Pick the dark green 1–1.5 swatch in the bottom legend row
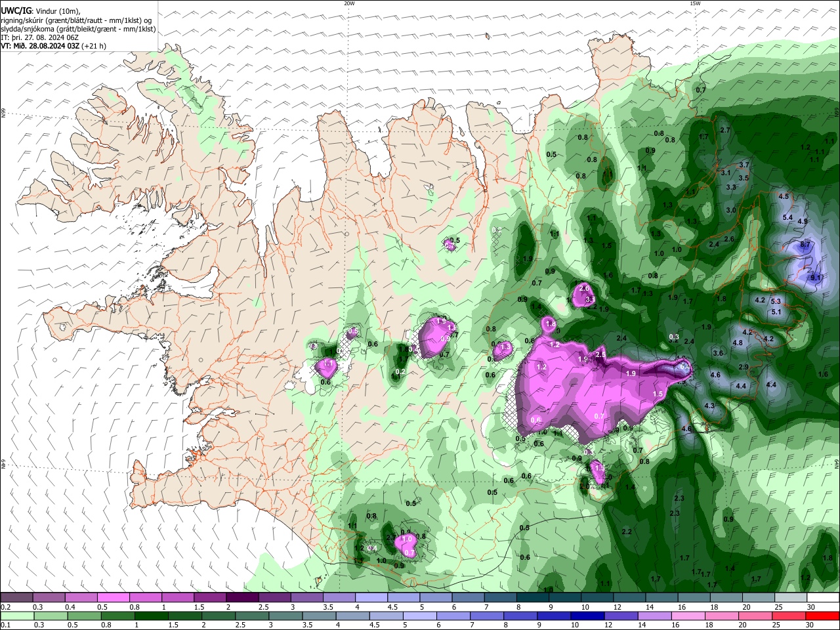 (x=151, y=616)
